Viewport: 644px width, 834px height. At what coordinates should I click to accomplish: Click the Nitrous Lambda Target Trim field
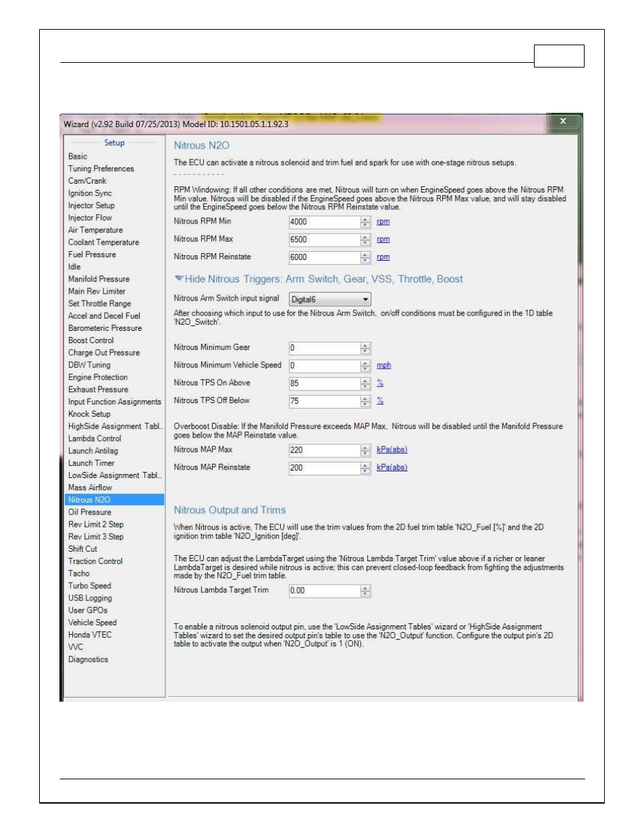324,591
